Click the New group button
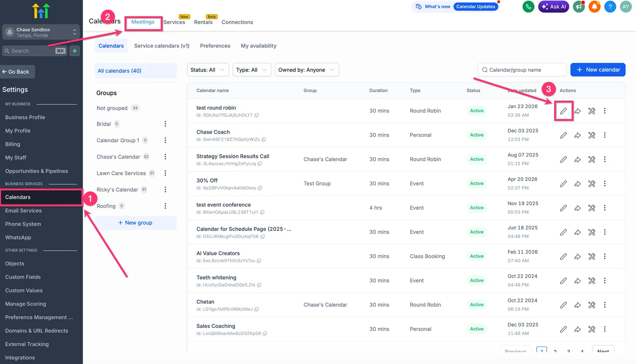Image resolution: width=636 pixels, height=364 pixels. pos(136,223)
